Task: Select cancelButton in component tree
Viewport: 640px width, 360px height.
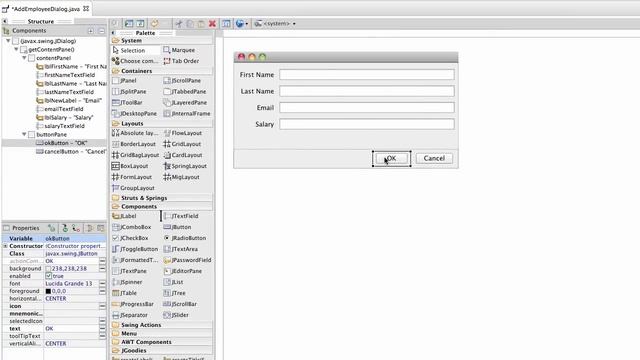Action: tap(71, 151)
